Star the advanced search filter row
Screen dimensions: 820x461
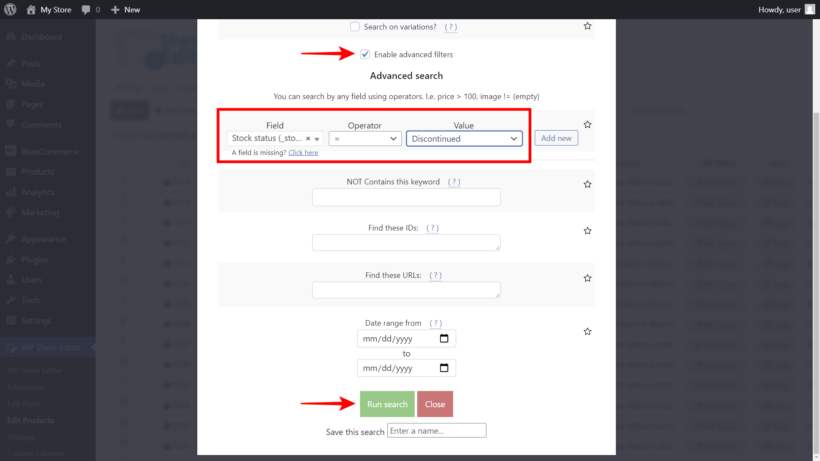click(587, 124)
